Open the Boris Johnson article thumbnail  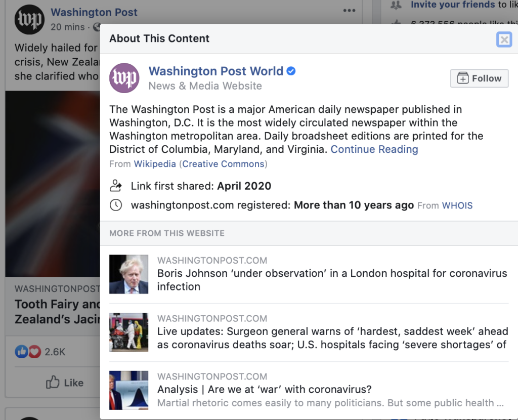pyautogui.click(x=129, y=274)
